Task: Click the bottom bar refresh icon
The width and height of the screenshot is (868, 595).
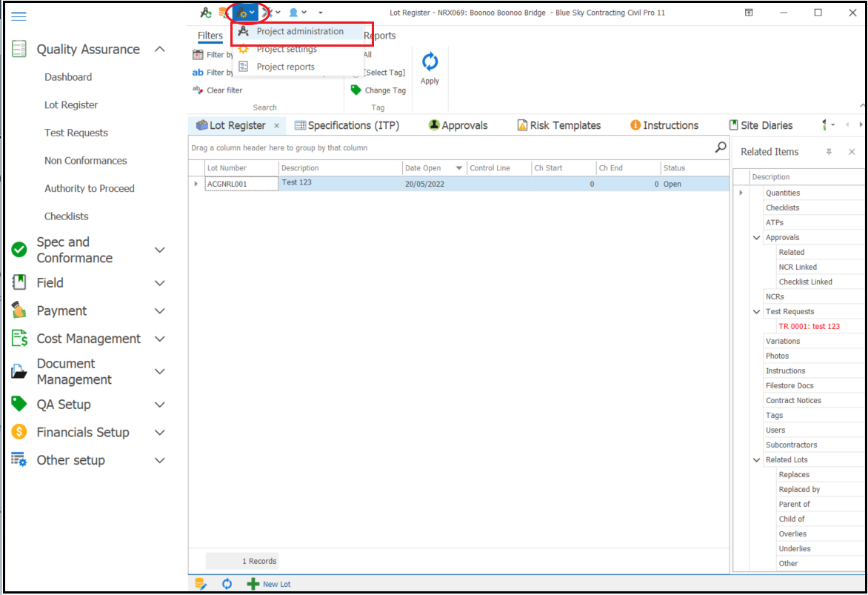Action: pos(227,583)
